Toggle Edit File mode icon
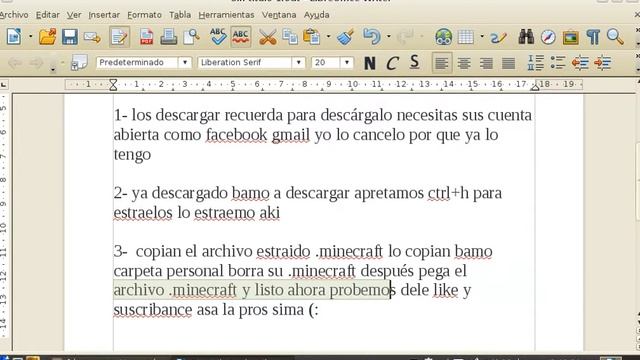 (119, 37)
